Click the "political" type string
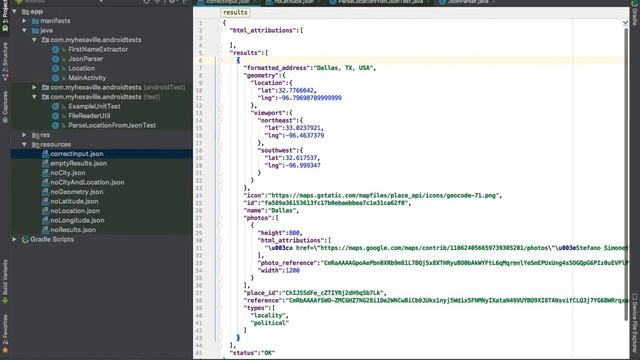 (269, 323)
